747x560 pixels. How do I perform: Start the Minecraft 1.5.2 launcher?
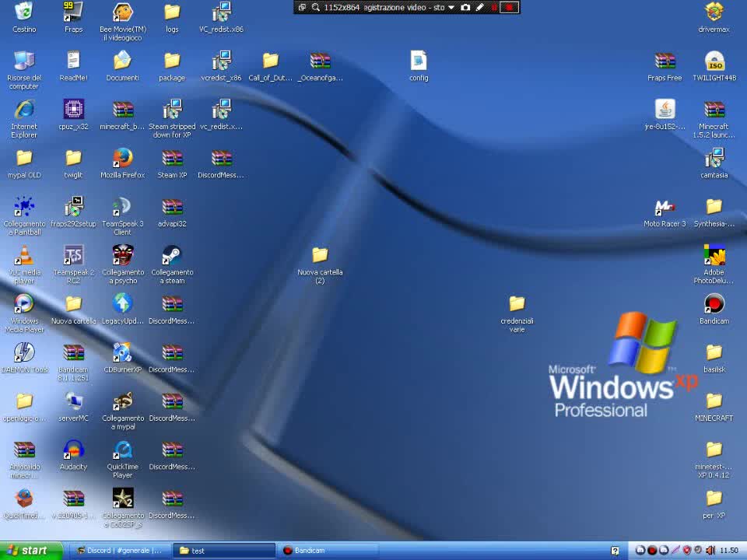tap(714, 109)
